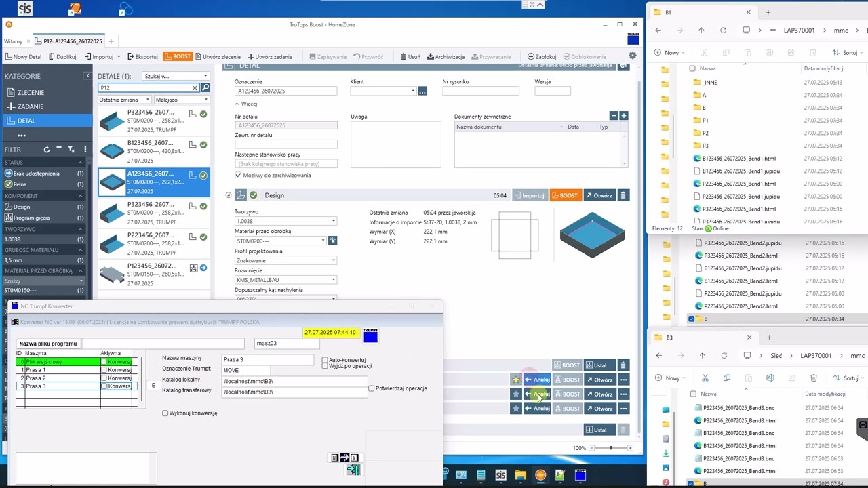Collapse the KATEGORIE panel with the arrow icon
This screenshot has height=488, width=868.
coord(87,76)
